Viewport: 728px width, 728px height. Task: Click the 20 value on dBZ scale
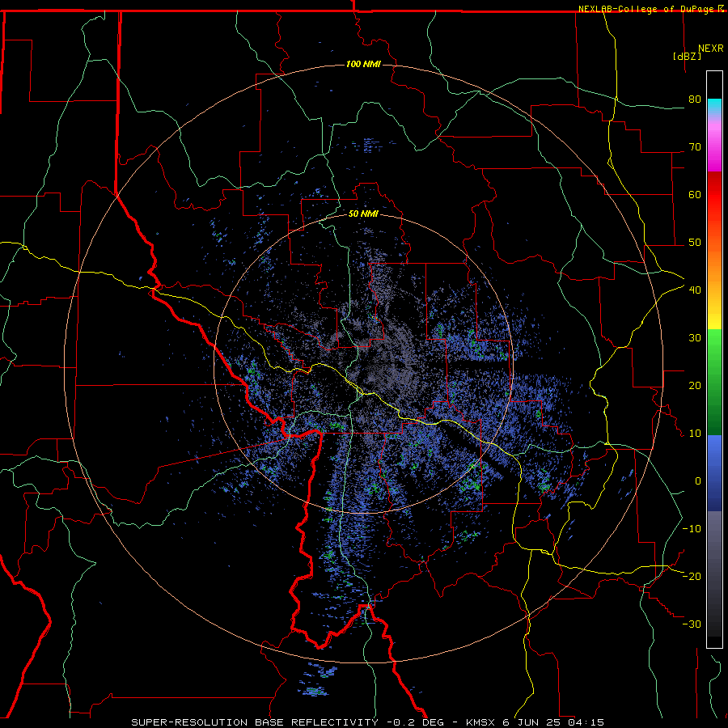695,386
